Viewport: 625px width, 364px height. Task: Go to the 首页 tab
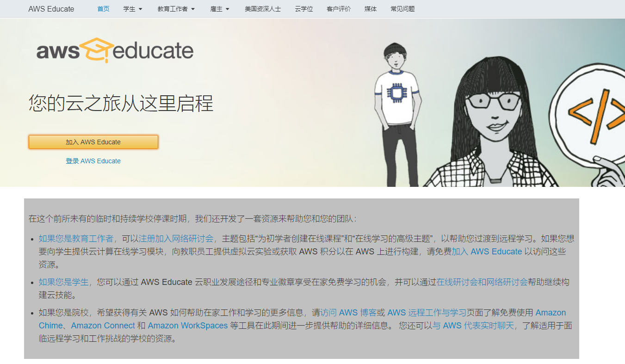104,9
